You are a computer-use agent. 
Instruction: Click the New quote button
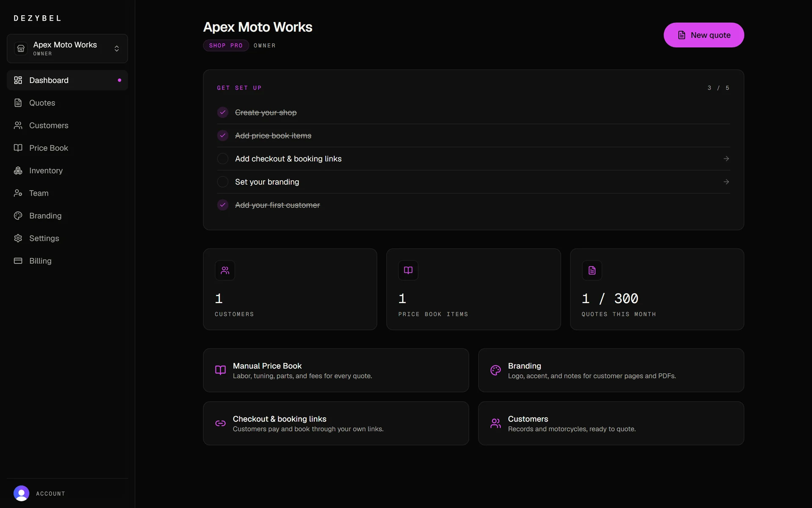tap(704, 35)
